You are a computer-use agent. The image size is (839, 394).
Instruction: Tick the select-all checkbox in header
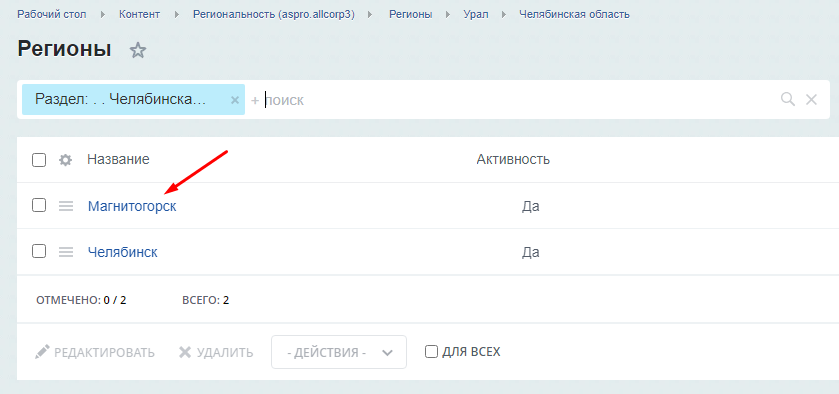[39, 160]
